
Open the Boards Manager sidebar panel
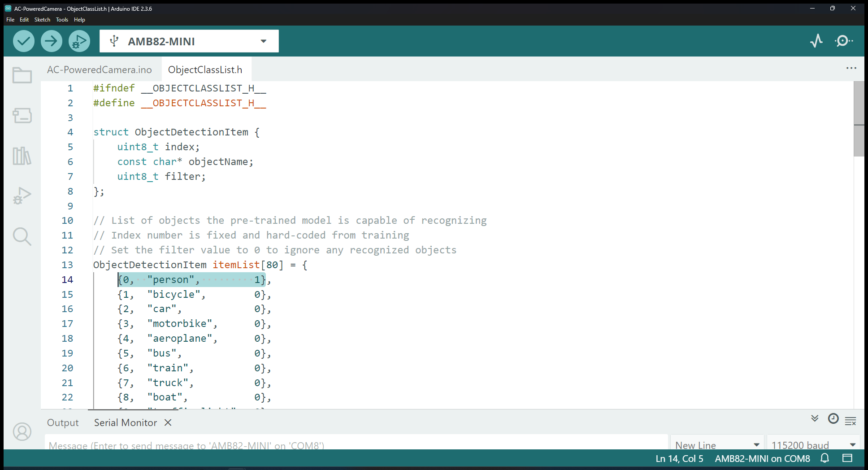(x=22, y=115)
